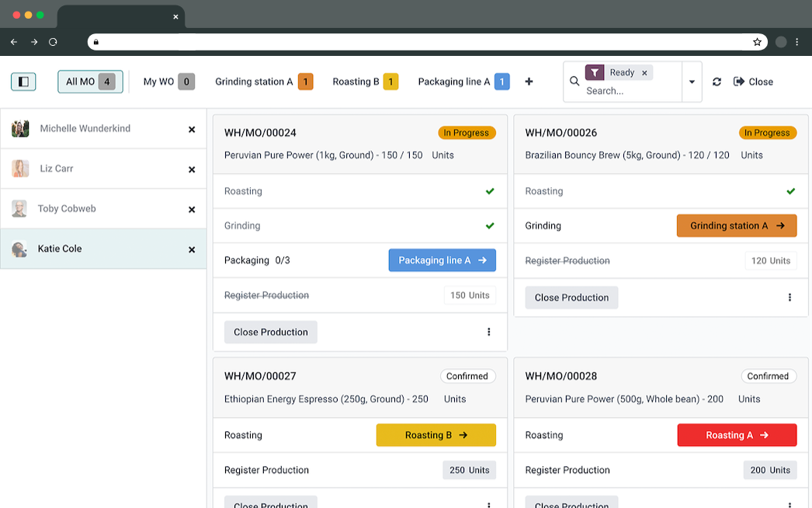This screenshot has height=508, width=812.
Task: Expand the search options dropdown arrow
Action: [x=691, y=82]
